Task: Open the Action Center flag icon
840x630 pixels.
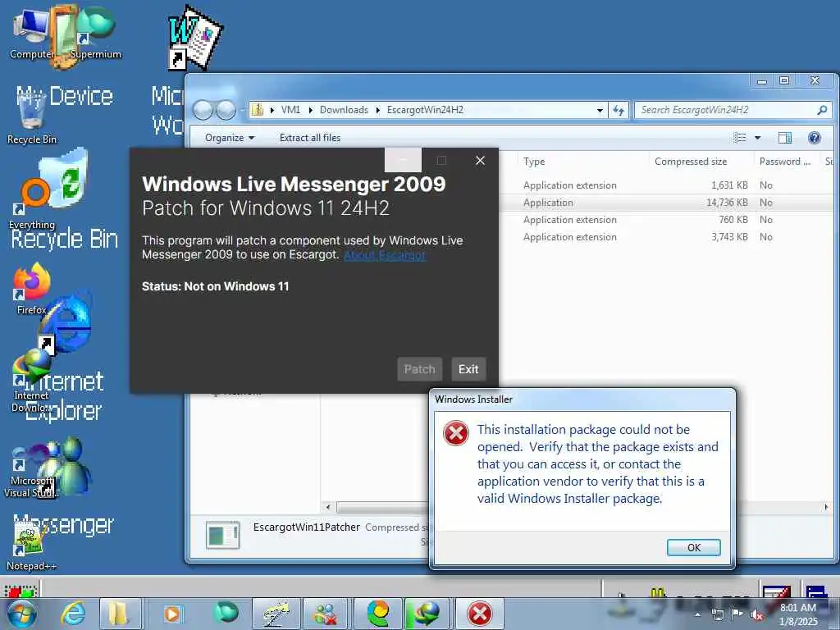Action: pyautogui.click(x=737, y=614)
